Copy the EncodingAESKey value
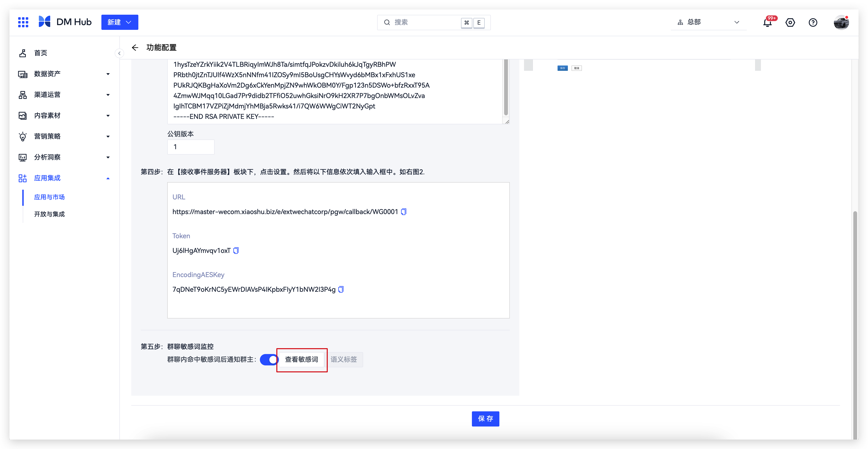 coord(341,290)
